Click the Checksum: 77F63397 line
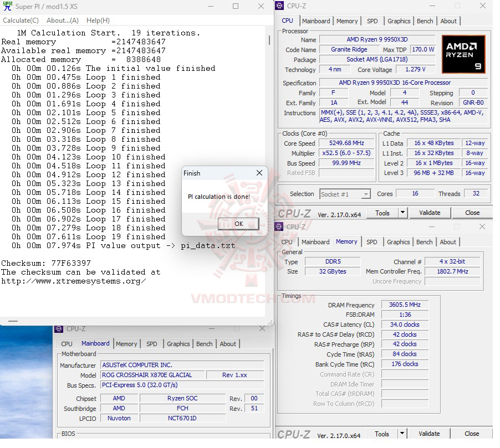500x448 pixels. click(x=46, y=263)
